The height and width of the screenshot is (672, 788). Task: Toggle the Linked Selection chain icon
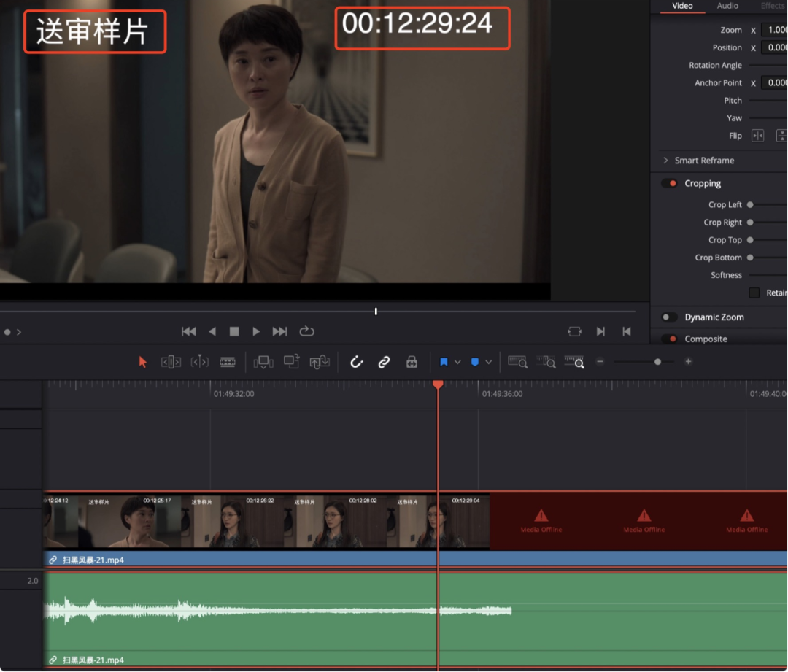pyautogui.click(x=384, y=362)
